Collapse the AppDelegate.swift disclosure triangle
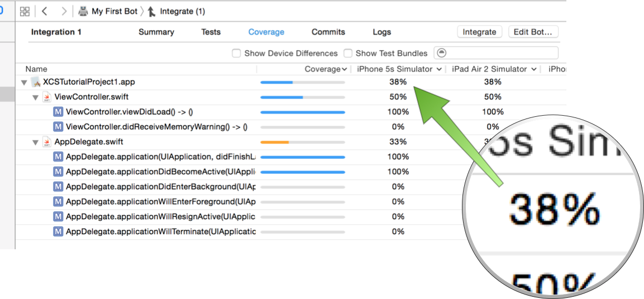 tap(36, 143)
